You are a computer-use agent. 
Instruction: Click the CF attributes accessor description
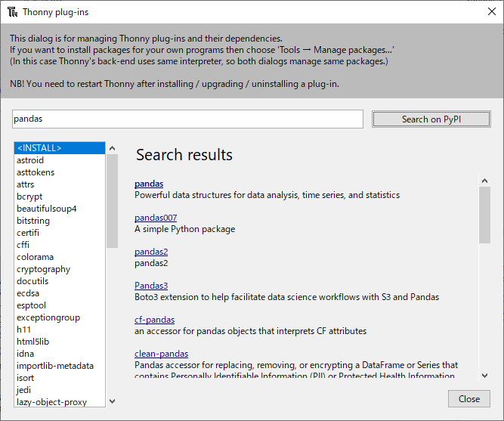tap(250, 331)
